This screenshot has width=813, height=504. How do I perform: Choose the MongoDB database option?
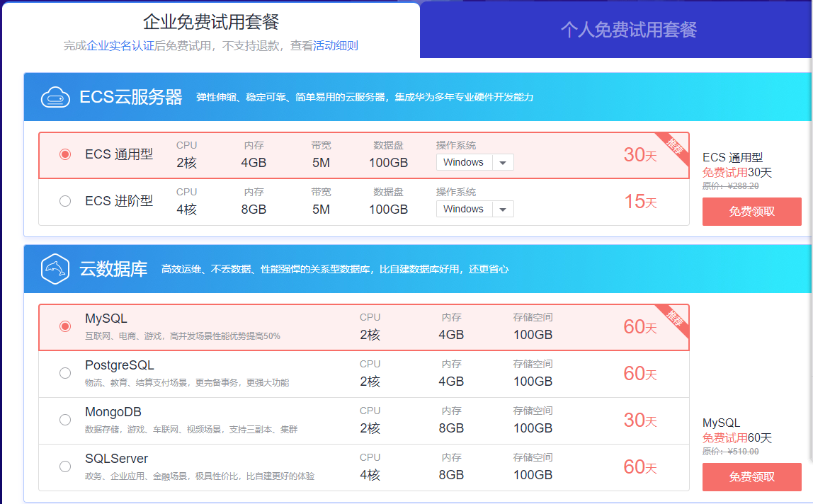click(x=65, y=420)
